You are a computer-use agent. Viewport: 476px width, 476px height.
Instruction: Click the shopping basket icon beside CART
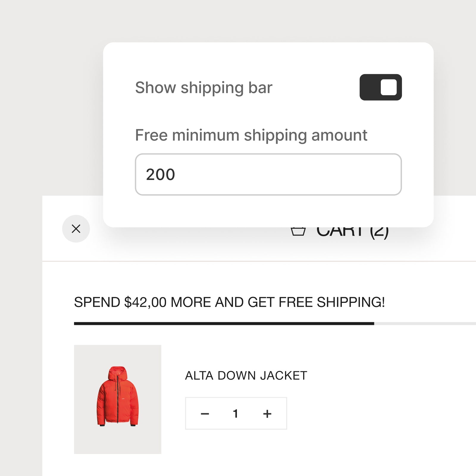(298, 231)
